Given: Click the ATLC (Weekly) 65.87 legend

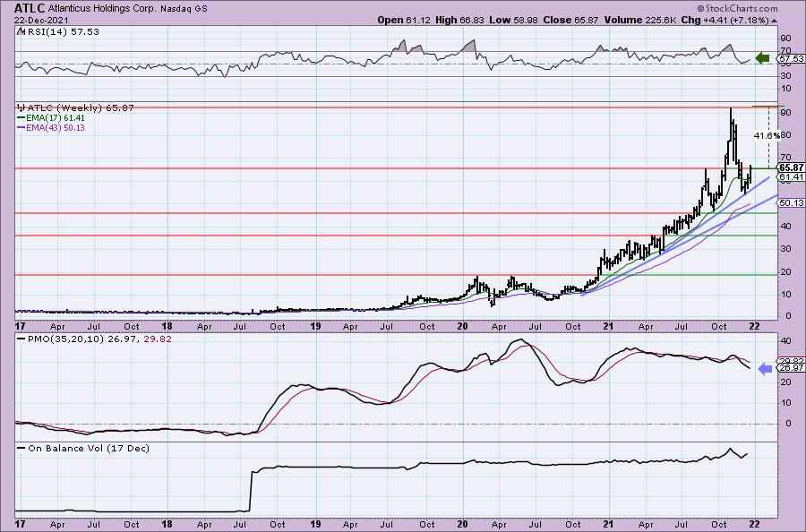Looking at the screenshot, I should [81, 108].
